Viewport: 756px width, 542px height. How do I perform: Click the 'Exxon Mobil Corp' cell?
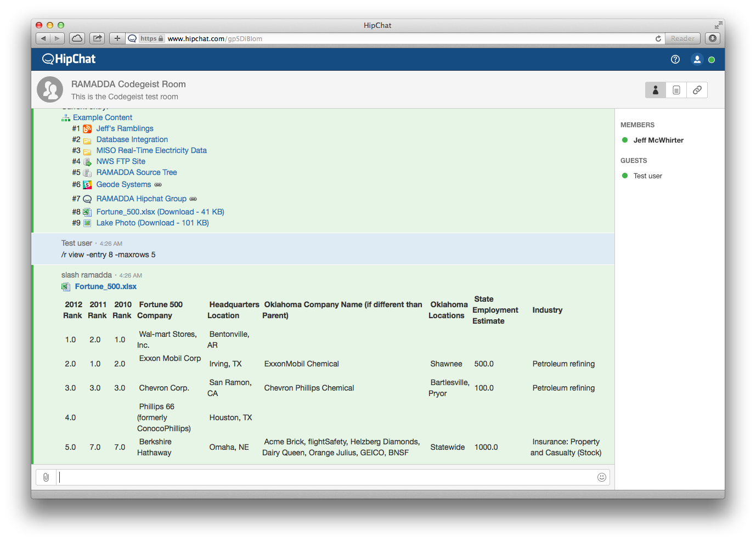170,358
